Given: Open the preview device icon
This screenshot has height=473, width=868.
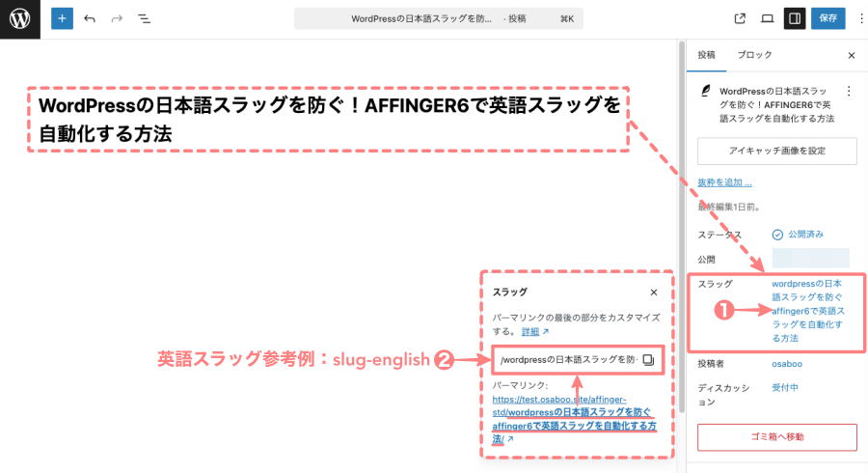Looking at the screenshot, I should [768, 19].
